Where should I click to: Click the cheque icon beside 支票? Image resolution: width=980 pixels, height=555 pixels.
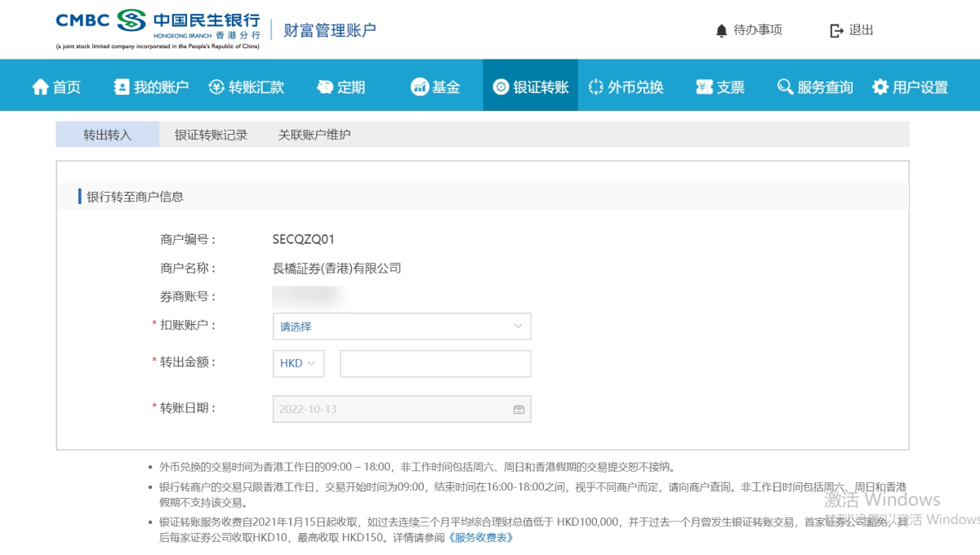coord(705,87)
